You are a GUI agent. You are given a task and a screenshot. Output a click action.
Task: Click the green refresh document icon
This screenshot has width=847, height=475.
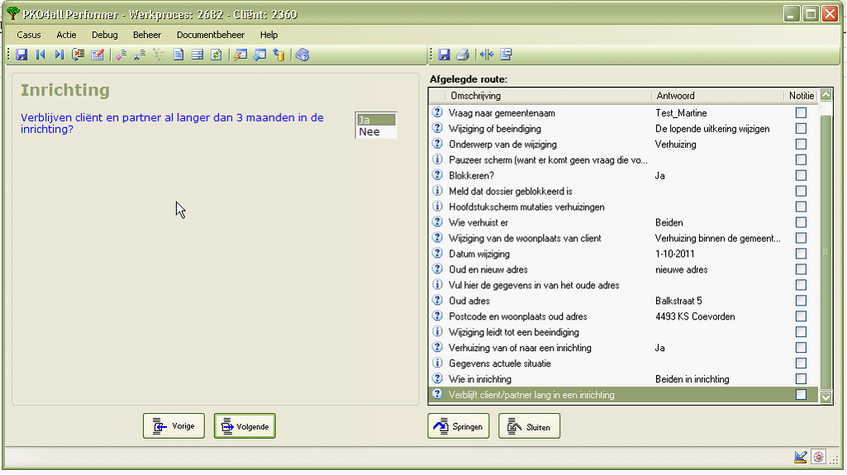click(x=216, y=55)
